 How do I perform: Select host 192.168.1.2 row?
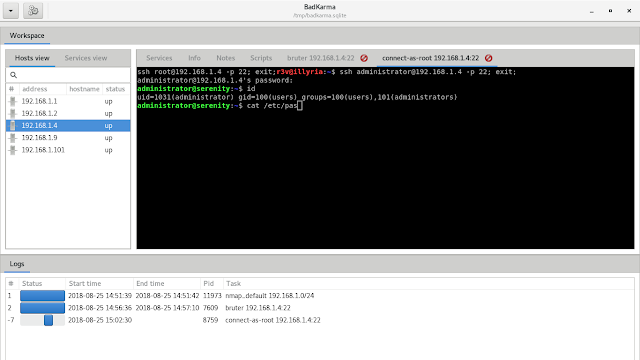point(68,113)
